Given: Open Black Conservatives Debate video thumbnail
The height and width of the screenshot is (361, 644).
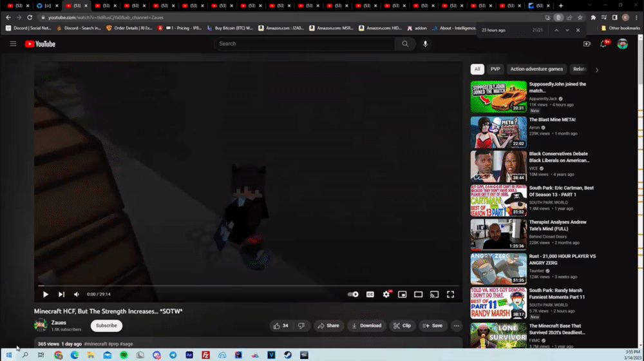Looking at the screenshot, I should point(498,166).
